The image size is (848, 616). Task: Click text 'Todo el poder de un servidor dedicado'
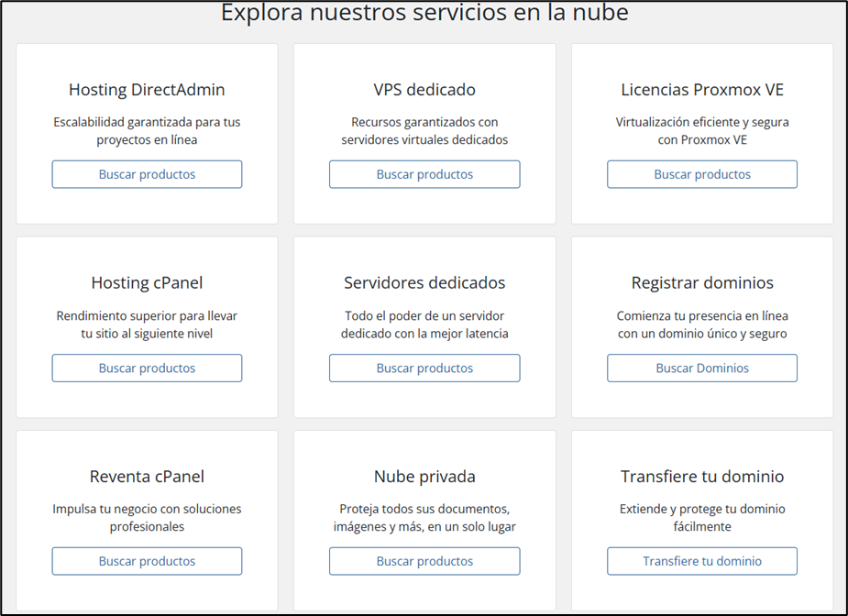click(424, 324)
